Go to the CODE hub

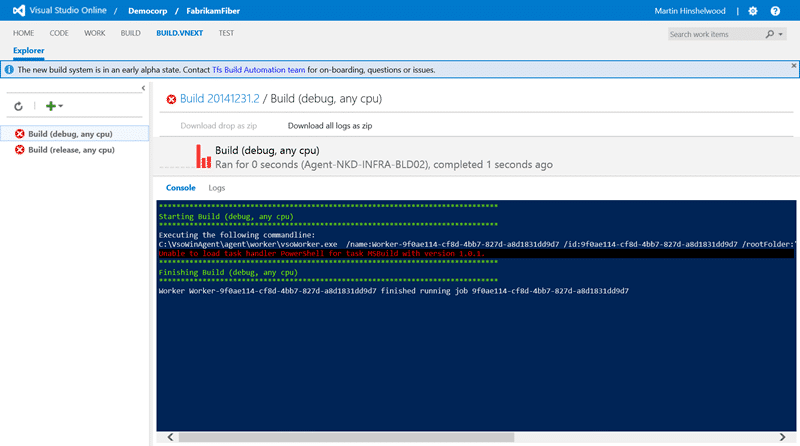[59, 33]
